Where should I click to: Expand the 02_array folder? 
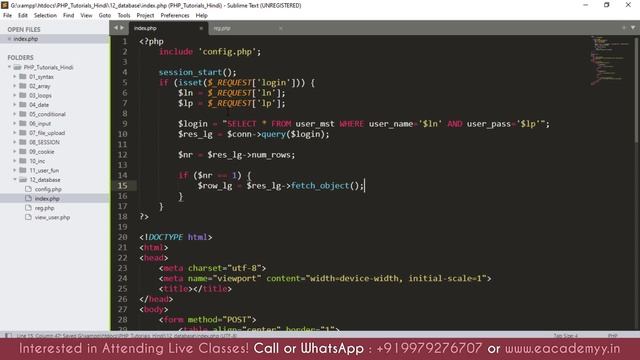(15, 86)
